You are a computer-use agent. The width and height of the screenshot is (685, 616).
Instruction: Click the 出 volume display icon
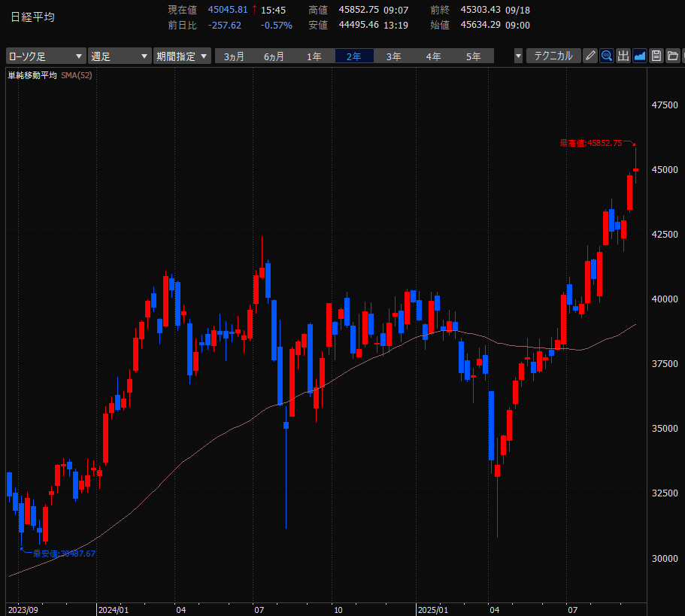623,56
